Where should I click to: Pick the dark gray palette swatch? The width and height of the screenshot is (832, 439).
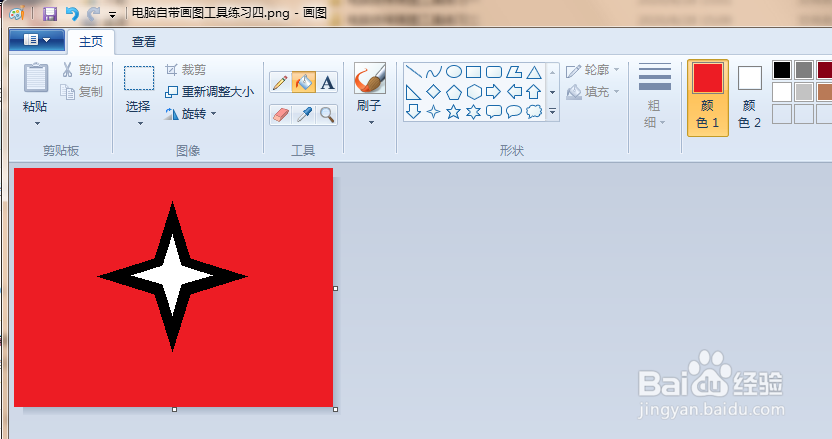point(804,70)
